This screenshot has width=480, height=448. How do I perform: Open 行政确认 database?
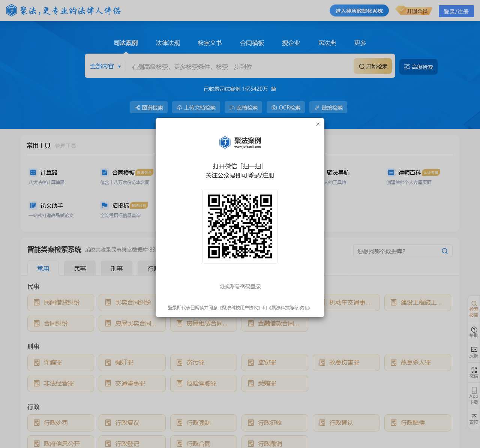[346, 423]
